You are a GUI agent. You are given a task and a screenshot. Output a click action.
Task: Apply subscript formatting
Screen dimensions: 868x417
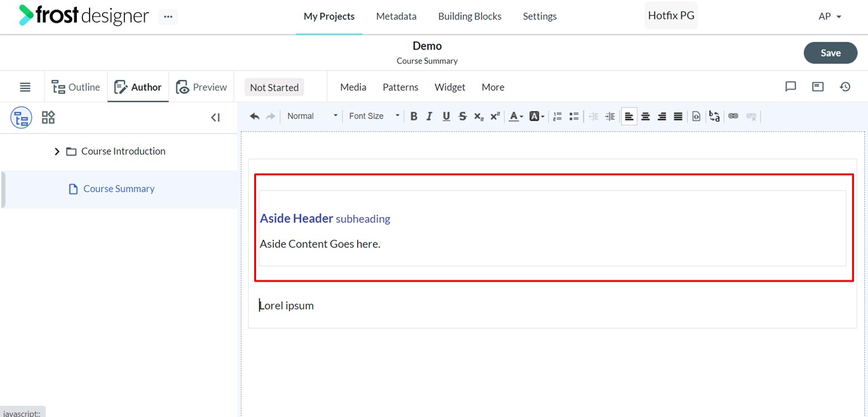pyautogui.click(x=479, y=116)
